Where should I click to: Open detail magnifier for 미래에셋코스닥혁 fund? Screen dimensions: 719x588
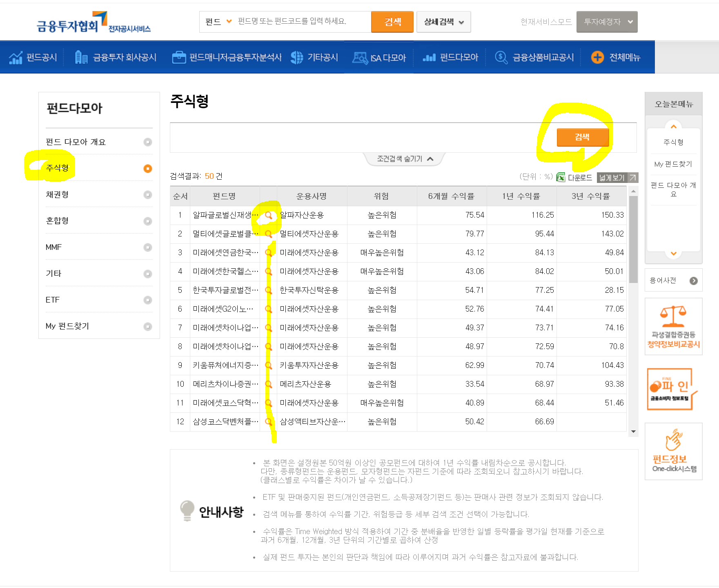click(268, 403)
